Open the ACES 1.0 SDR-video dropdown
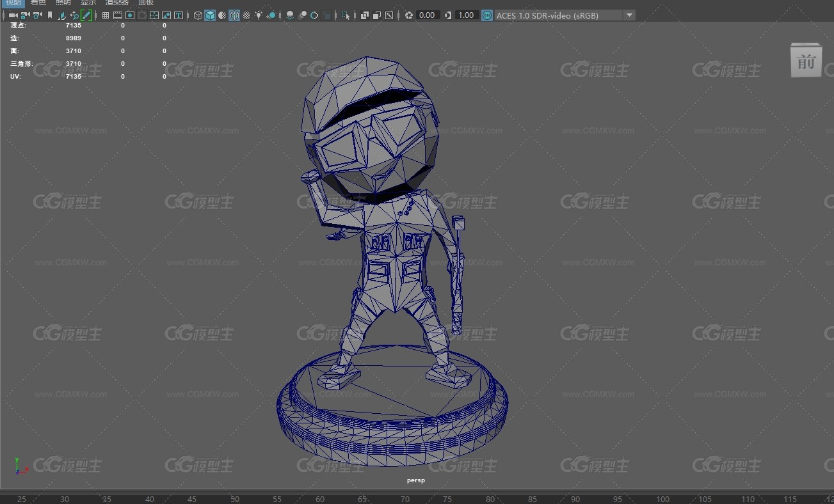 click(x=565, y=15)
